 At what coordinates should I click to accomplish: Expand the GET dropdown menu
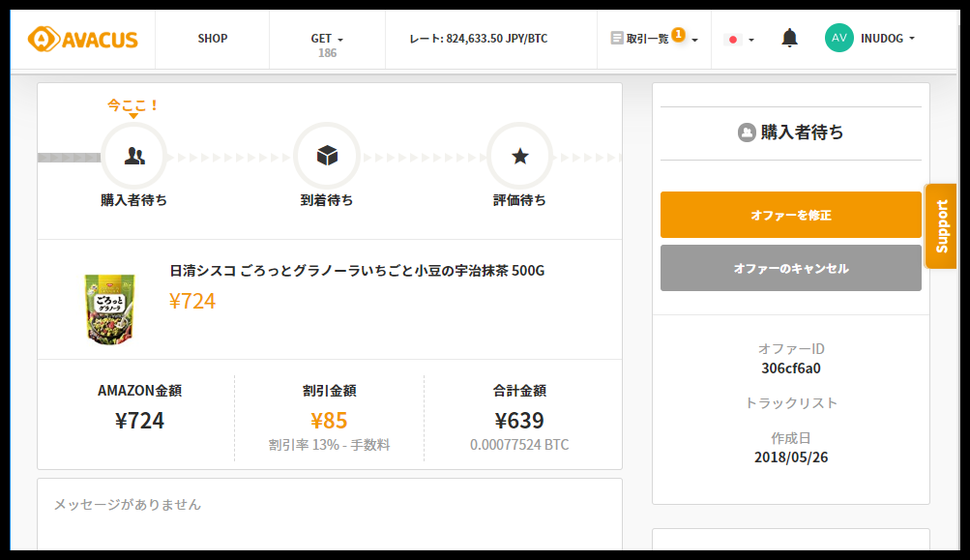327,39
